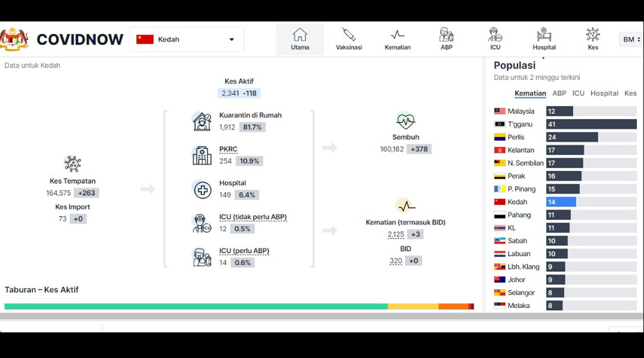The image size is (644, 358).
Task: Click the Kedah flag in state selector
Action: pos(145,39)
